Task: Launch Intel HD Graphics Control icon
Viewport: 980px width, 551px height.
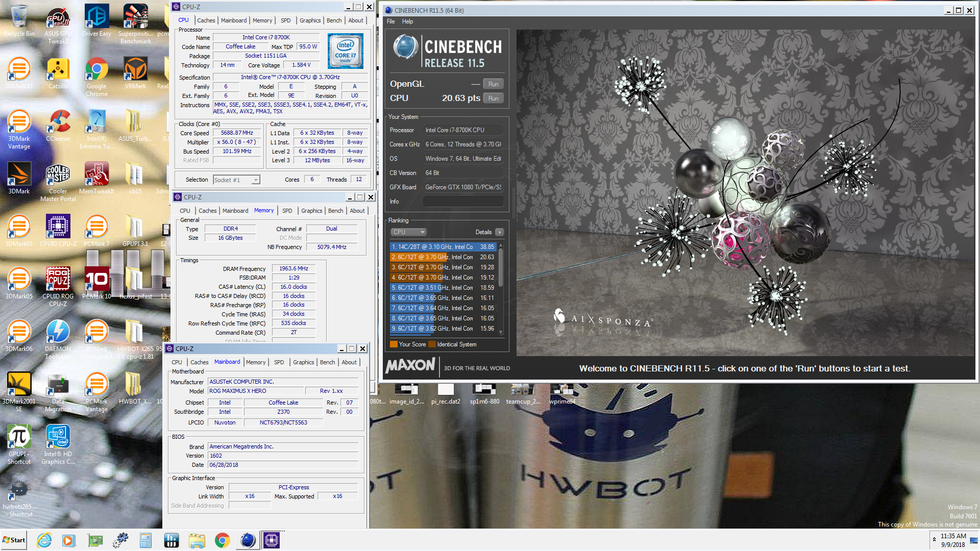Action: tap(58, 445)
